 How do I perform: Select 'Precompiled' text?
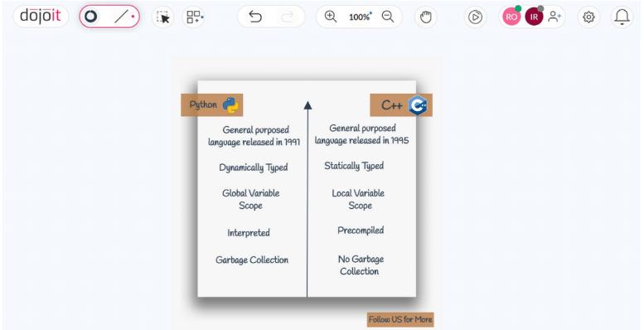(361, 231)
